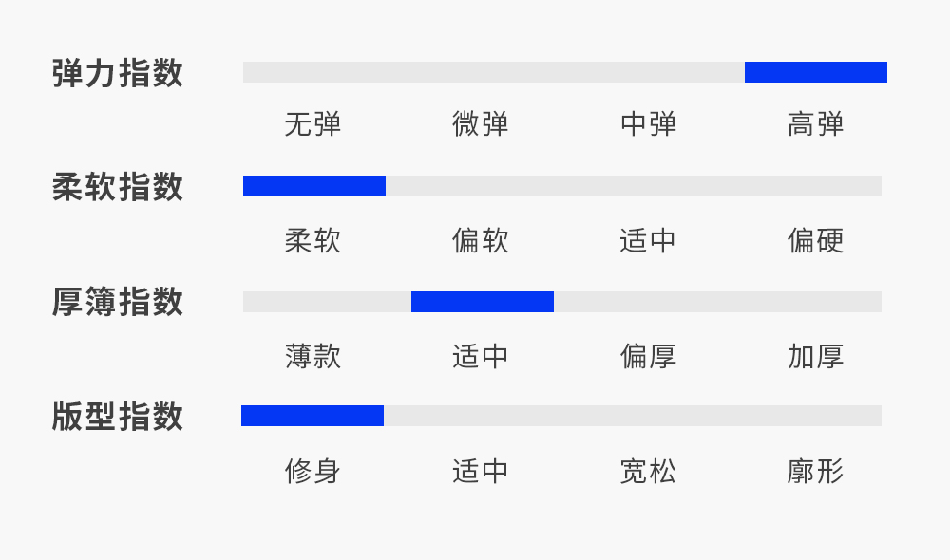Image resolution: width=950 pixels, height=560 pixels.
Task: Click the 版型指数 heading
Action: [118, 417]
